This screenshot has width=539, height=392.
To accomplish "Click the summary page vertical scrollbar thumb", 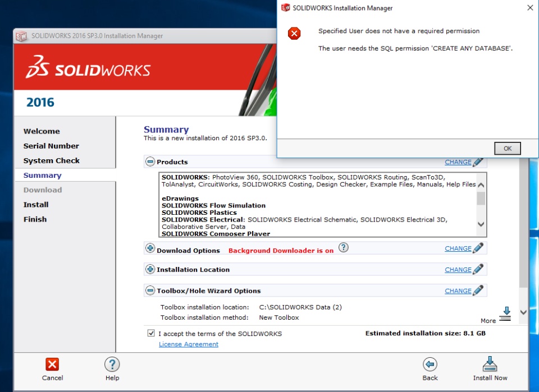I will 523,223.
